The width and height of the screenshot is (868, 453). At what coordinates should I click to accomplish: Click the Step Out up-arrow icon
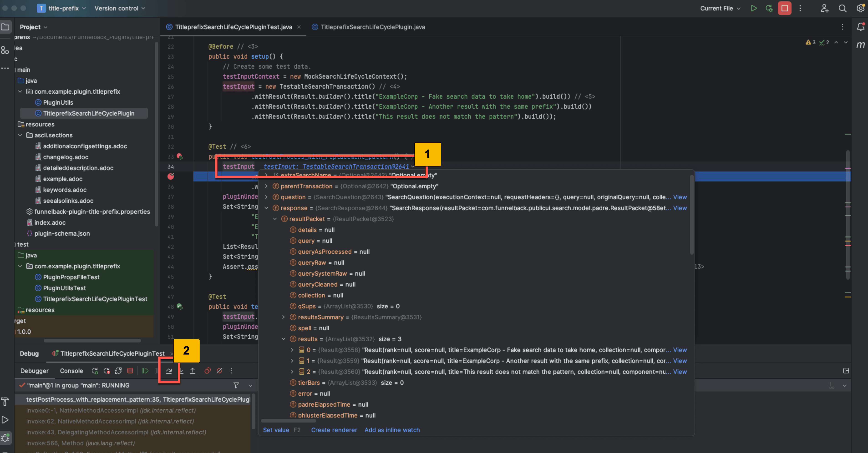192,371
